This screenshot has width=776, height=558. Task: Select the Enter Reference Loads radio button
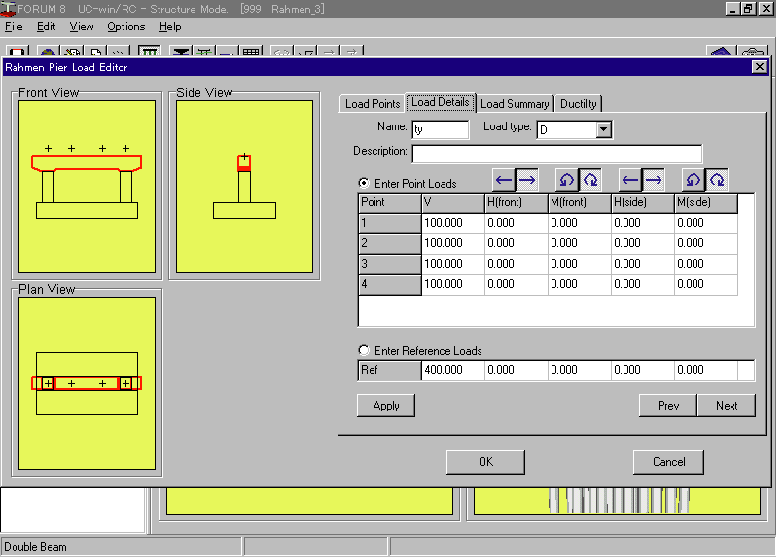coord(364,351)
